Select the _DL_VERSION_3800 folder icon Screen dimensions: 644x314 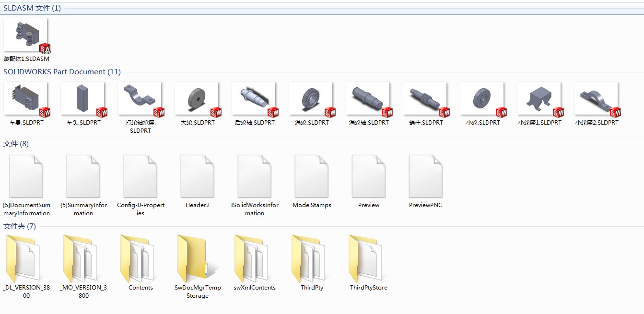coord(23,258)
